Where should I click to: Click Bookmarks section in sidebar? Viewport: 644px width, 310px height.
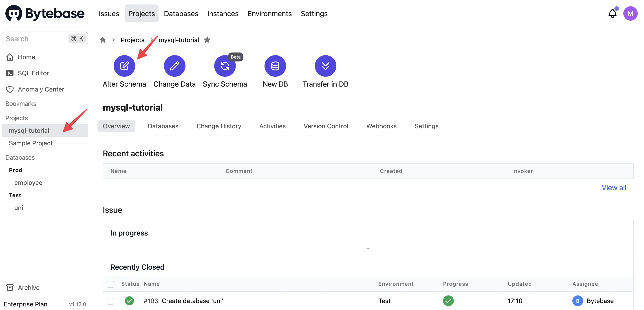[x=21, y=104]
